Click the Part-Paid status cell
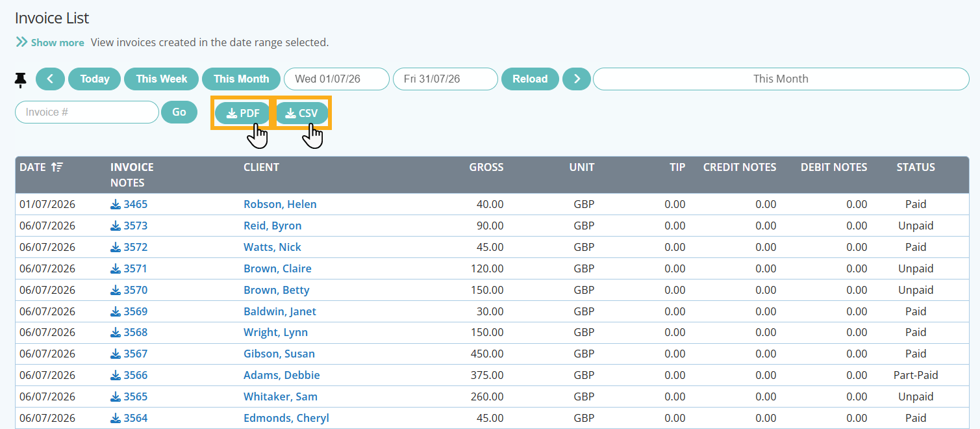Image resolution: width=980 pixels, height=429 pixels. pyautogui.click(x=916, y=375)
